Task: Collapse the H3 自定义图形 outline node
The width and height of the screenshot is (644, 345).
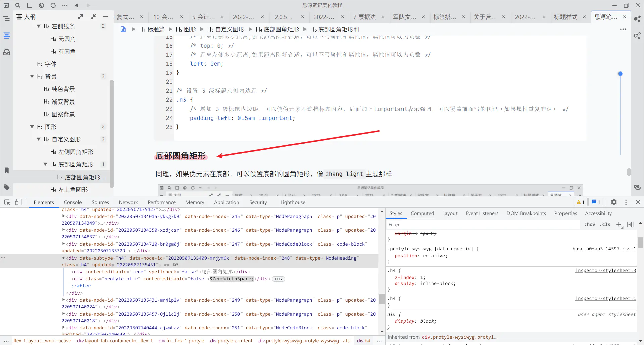Action: click(39, 139)
